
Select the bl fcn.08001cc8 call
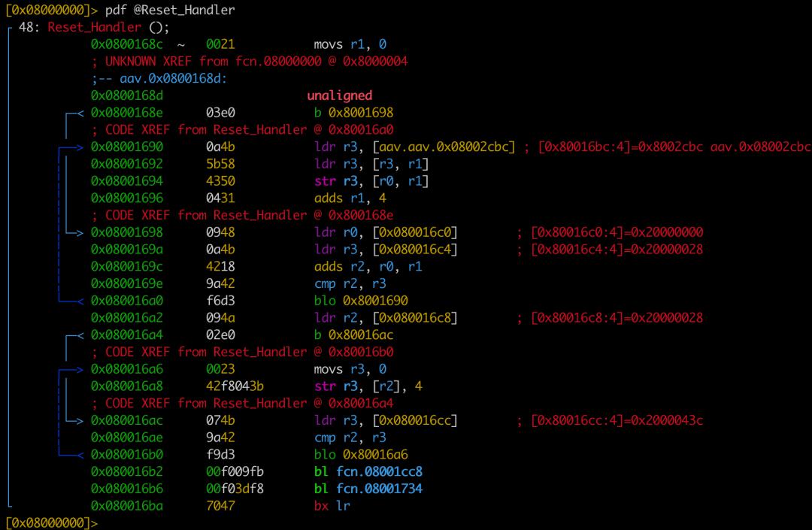pos(368,471)
